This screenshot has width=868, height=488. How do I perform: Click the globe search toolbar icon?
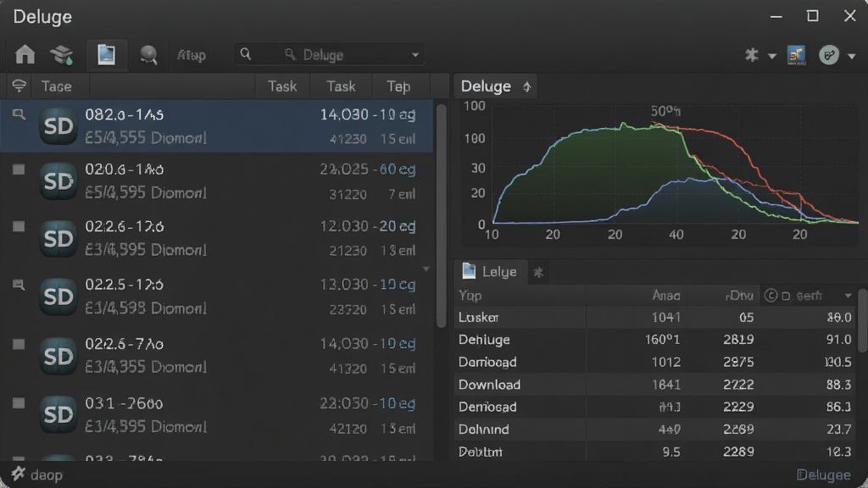147,55
